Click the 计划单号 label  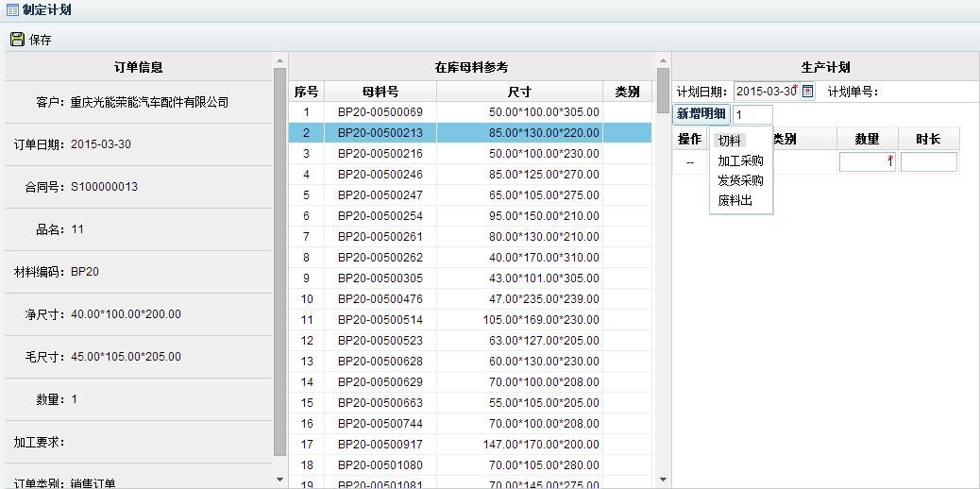tap(853, 92)
